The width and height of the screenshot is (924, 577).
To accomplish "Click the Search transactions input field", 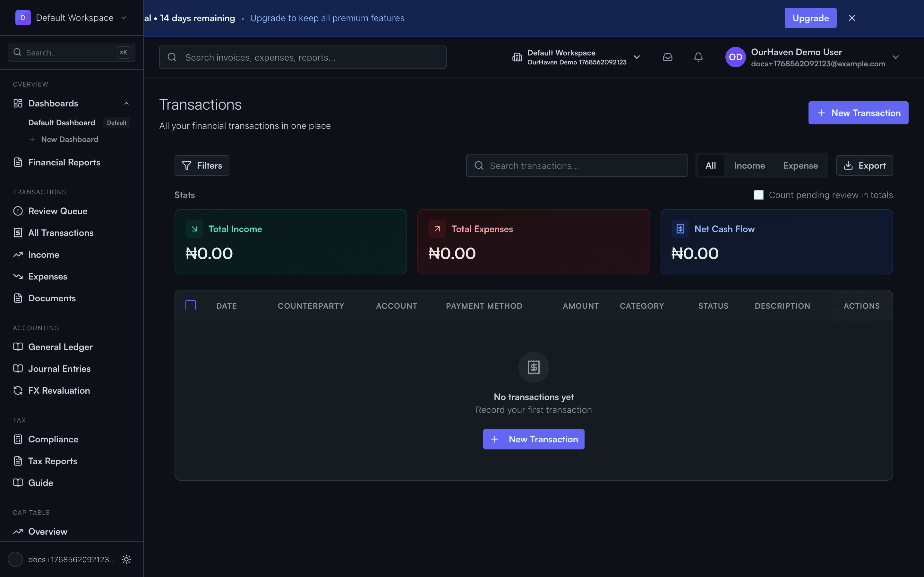I will 576,165.
